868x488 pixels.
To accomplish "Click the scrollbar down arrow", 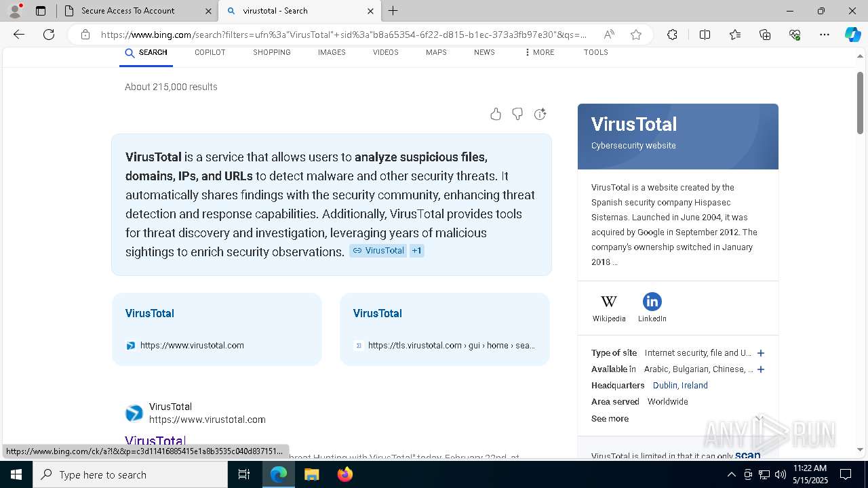I will pos(861,449).
